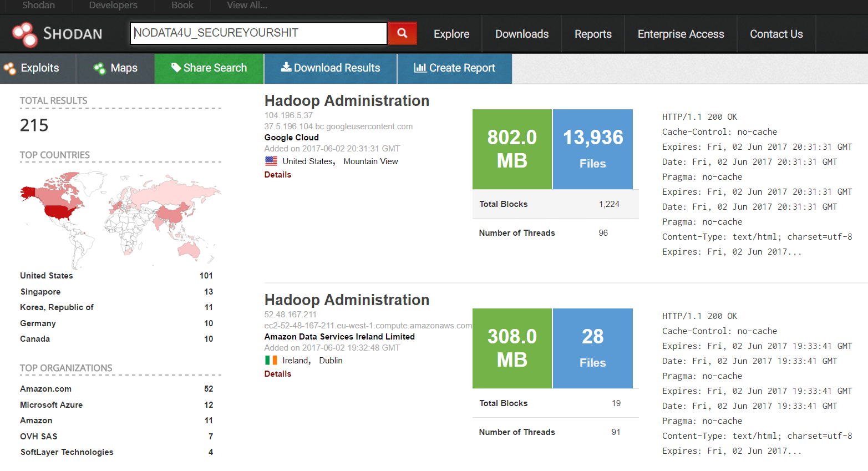868x471 pixels.
Task: Select the Developers top bar tab
Action: click(113, 5)
